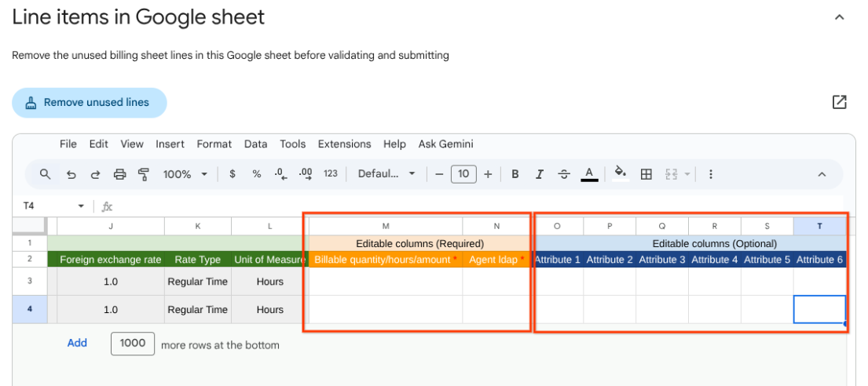The height and width of the screenshot is (386, 868).
Task: Click the font size 10 field
Action: [x=464, y=174]
